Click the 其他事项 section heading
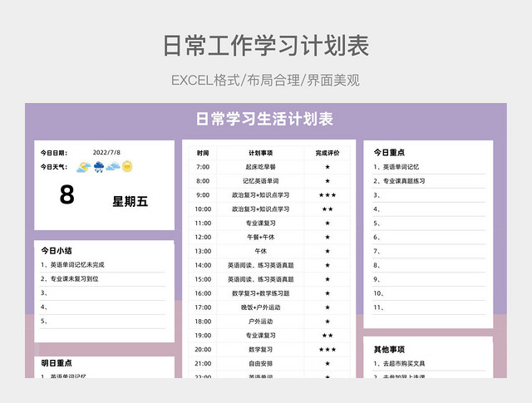The width and height of the screenshot is (532, 403). 389,349
